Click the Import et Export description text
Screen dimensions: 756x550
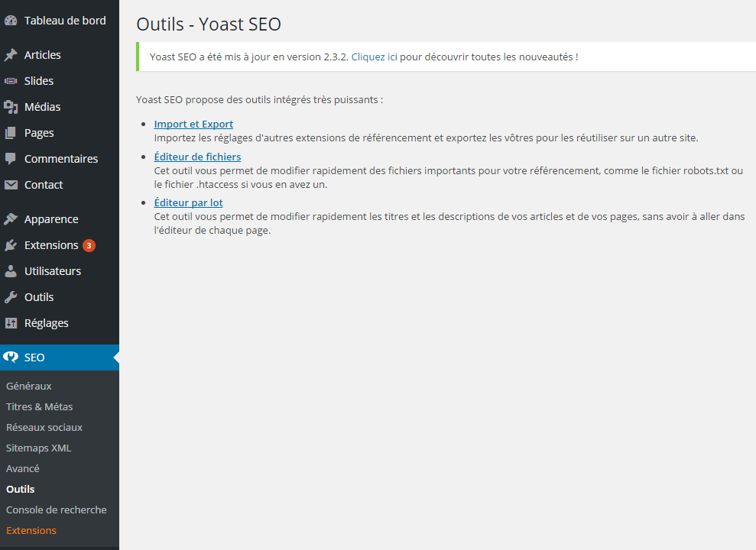(427, 138)
